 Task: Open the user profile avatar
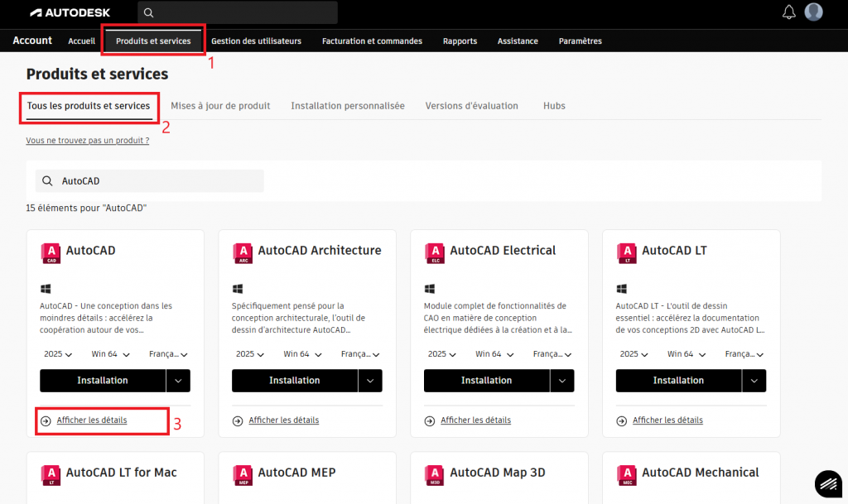[x=814, y=12]
